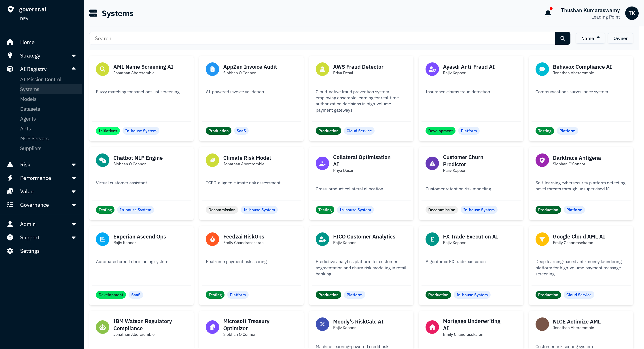Click the Risk warning triangle icon
644x349 pixels.
(x=10, y=164)
